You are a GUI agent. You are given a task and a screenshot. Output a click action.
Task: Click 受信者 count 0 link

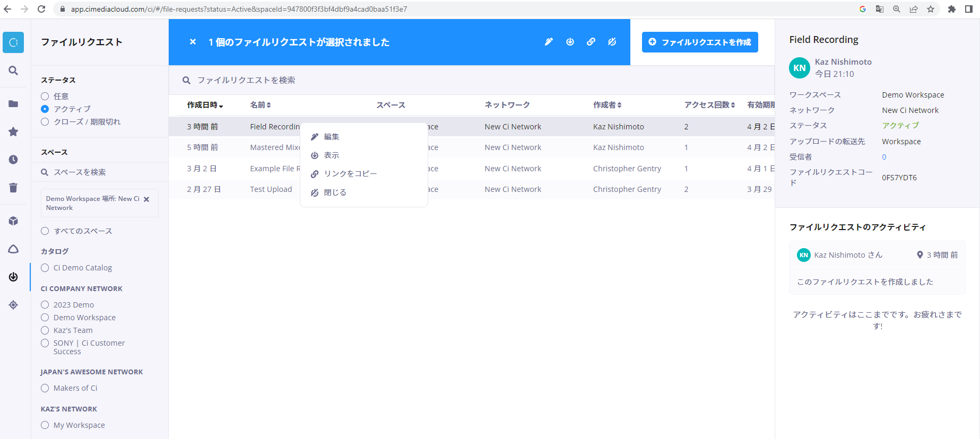pos(884,157)
